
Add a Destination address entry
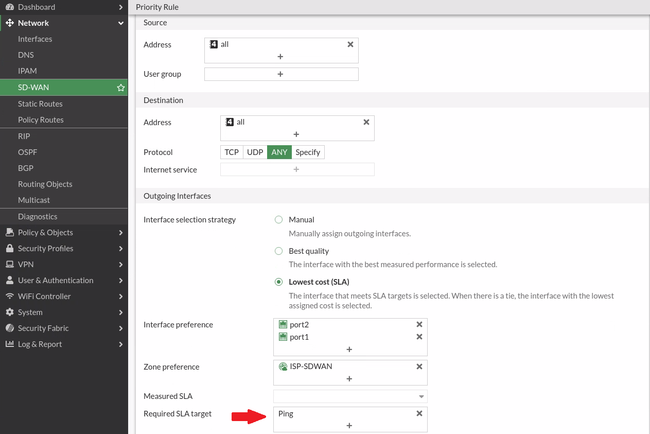[x=296, y=134]
